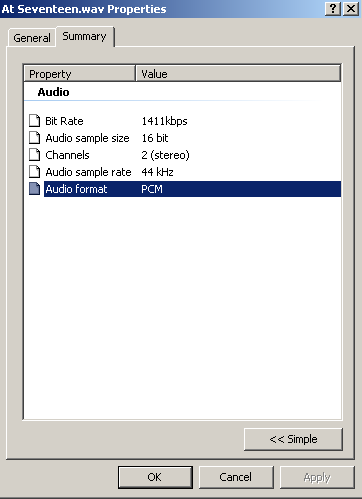Select the Summary tab
The width and height of the screenshot is (362, 499).
(x=85, y=36)
